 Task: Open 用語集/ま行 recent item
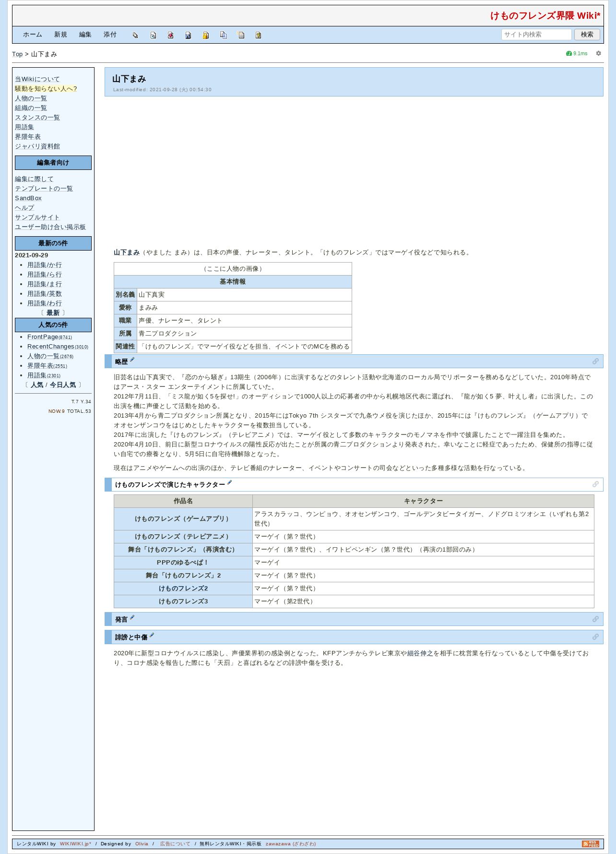[45, 284]
